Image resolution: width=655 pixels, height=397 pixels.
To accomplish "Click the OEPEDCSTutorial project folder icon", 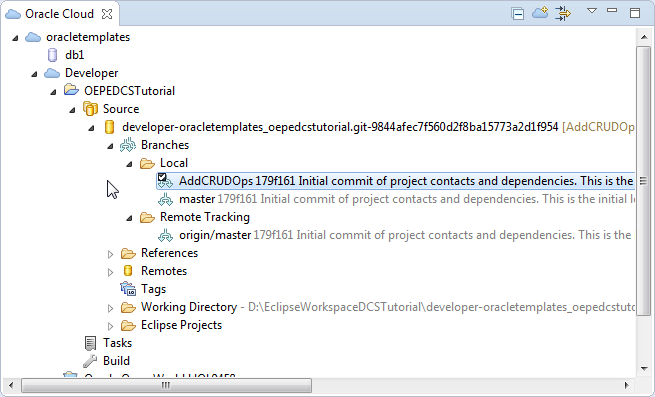I will [x=71, y=90].
